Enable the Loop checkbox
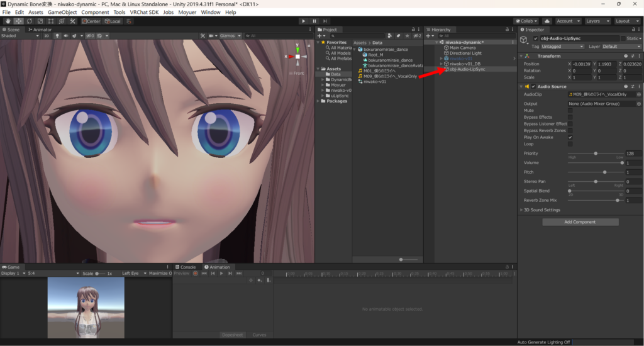This screenshot has width=644, height=346. click(x=570, y=144)
